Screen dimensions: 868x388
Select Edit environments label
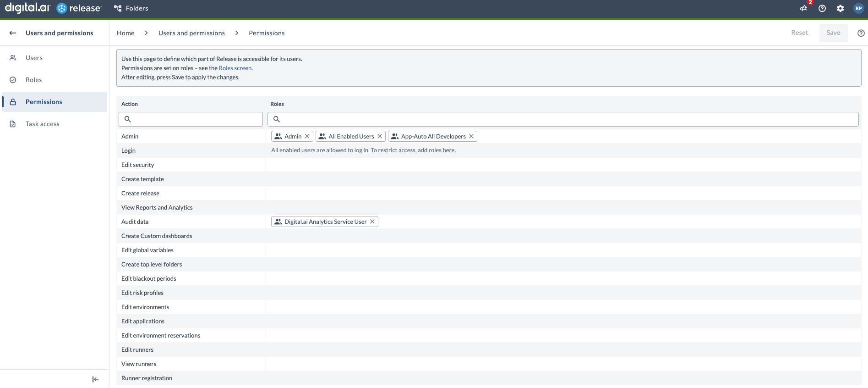click(145, 307)
